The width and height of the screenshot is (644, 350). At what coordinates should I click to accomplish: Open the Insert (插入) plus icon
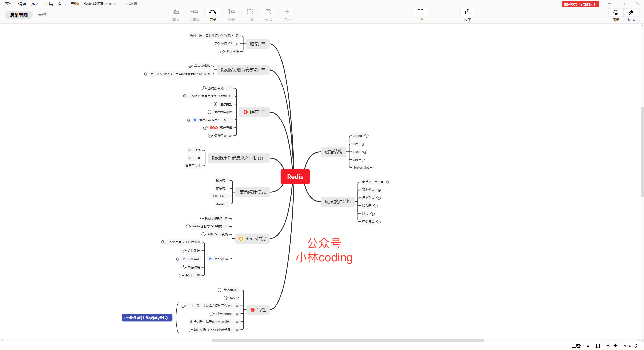[287, 12]
